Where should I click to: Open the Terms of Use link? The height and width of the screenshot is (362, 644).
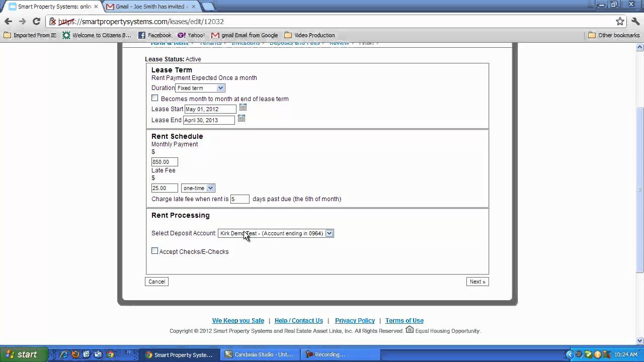coord(405,321)
